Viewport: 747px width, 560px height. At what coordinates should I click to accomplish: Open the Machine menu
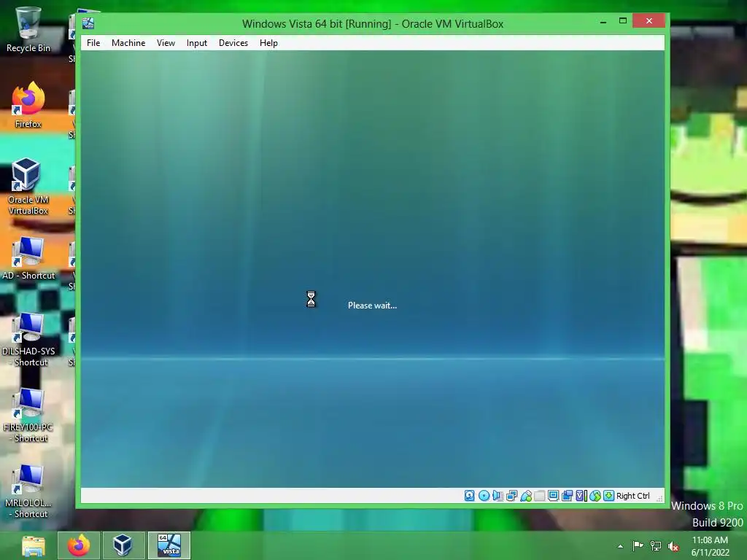(x=128, y=43)
